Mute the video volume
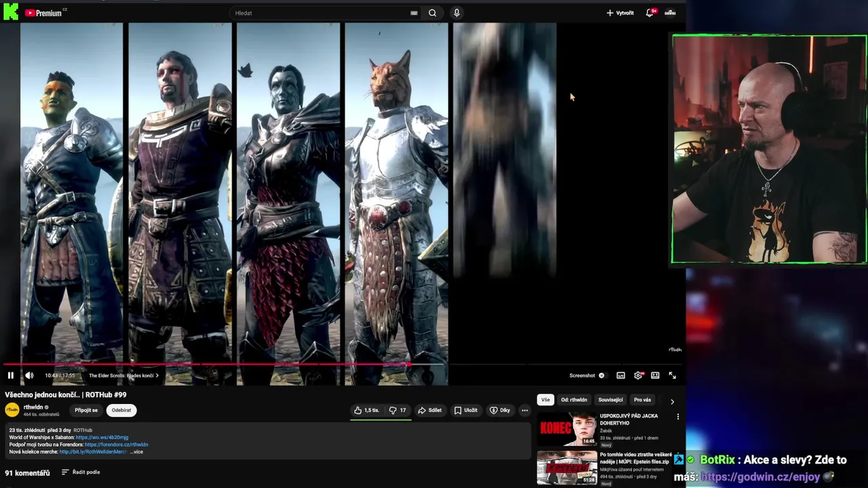868x488 pixels. (x=29, y=375)
